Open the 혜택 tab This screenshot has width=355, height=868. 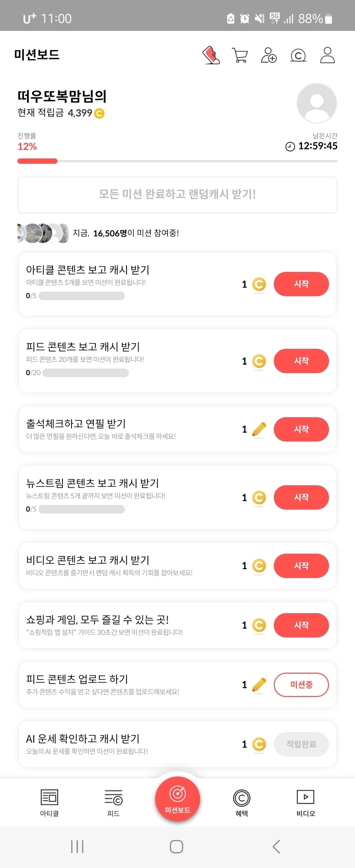242,803
